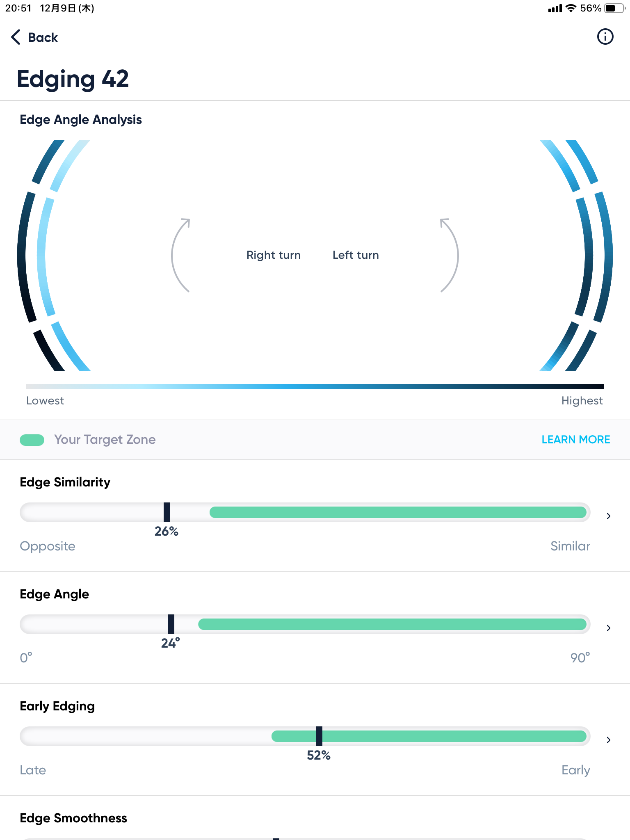Expand Edge Similarity details chevron
Image resolution: width=630 pixels, height=840 pixels.
tap(609, 516)
